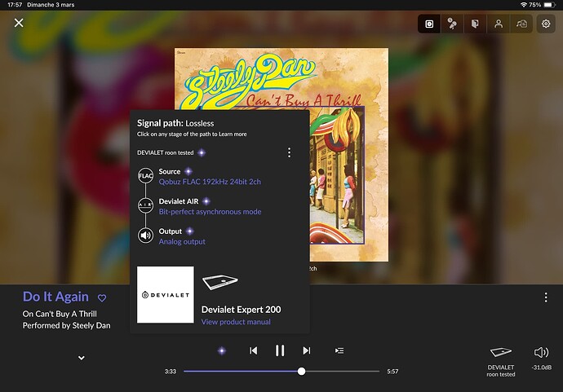
Task: Click the Signal path: Lossless heading
Action: tap(175, 123)
